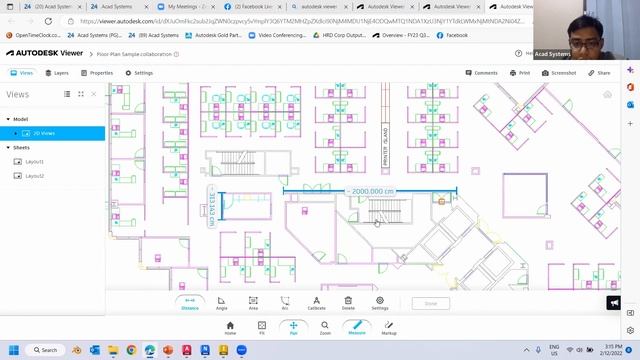The width and height of the screenshot is (640, 360).
Task: Open the Comments panel
Action: [x=481, y=73]
